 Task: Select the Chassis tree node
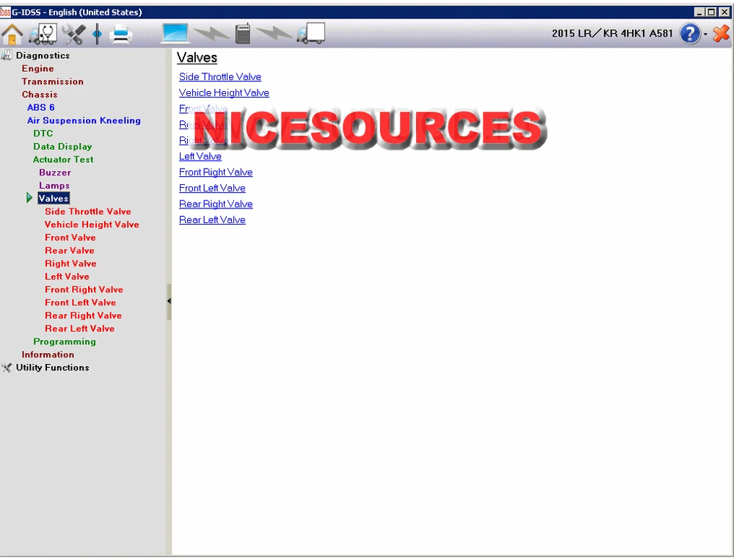click(40, 95)
